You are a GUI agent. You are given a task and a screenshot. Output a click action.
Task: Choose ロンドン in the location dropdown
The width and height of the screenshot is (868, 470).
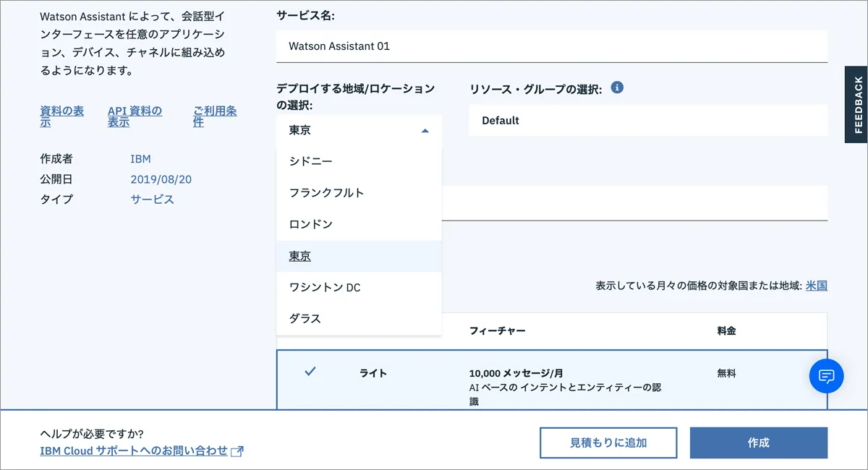(x=359, y=224)
